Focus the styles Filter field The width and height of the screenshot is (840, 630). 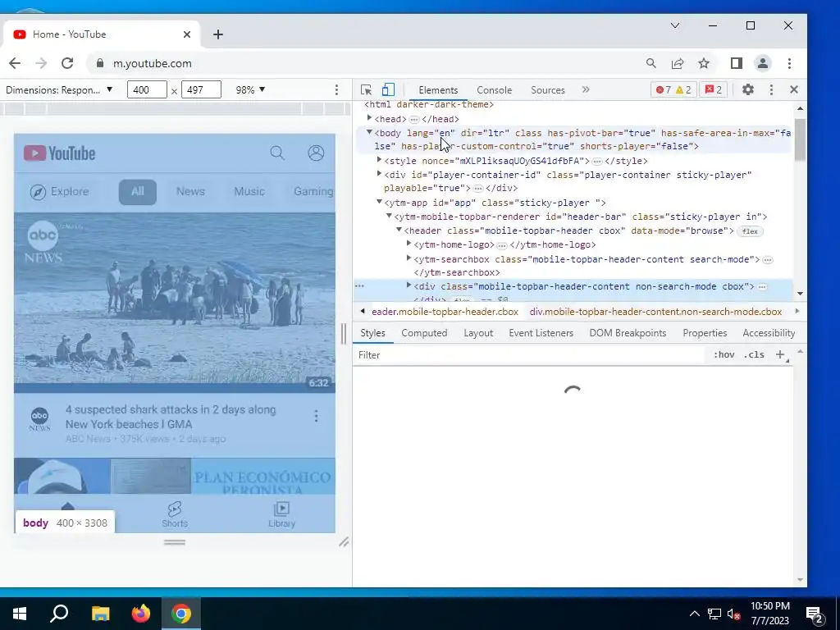(x=531, y=355)
